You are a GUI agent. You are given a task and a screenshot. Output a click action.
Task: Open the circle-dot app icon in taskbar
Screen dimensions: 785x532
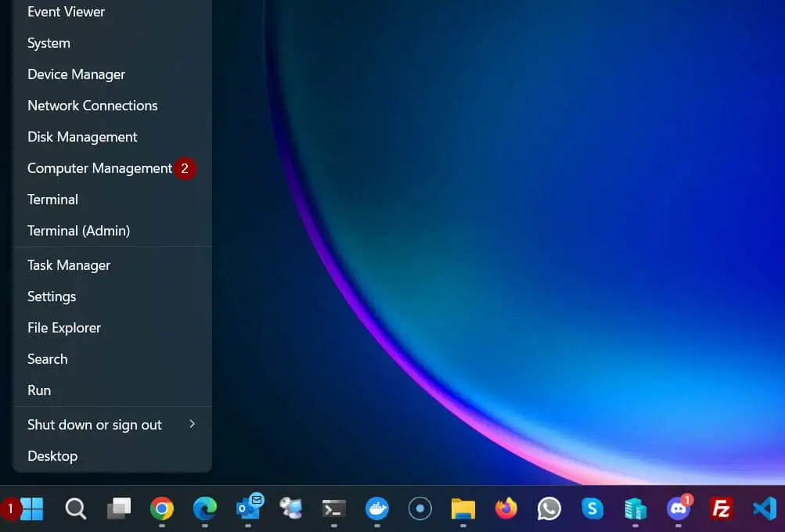[420, 509]
